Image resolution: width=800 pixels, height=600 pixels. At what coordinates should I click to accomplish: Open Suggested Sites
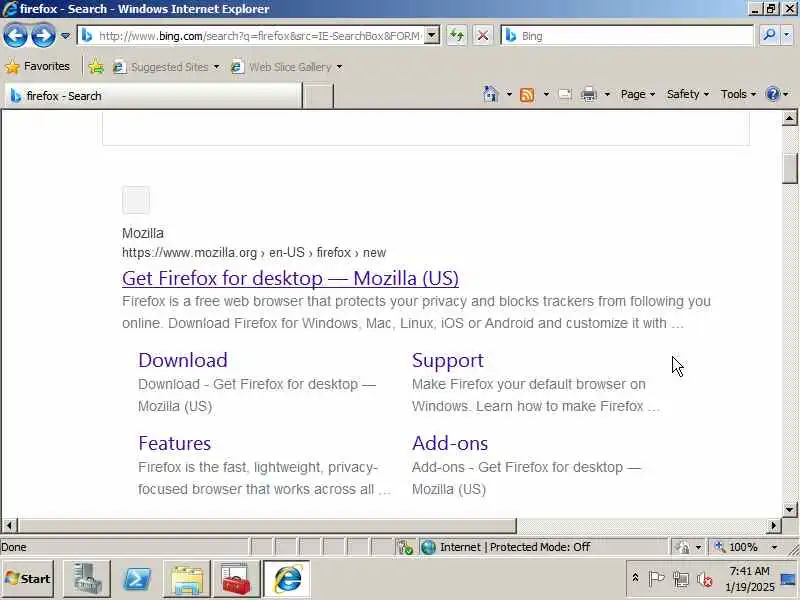166,67
